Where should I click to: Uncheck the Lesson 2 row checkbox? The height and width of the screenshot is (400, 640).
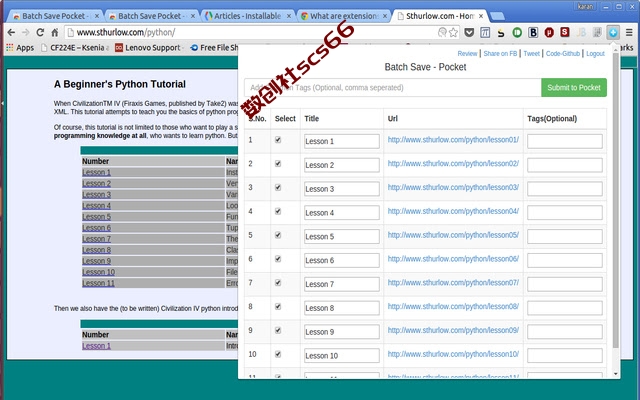click(x=278, y=163)
